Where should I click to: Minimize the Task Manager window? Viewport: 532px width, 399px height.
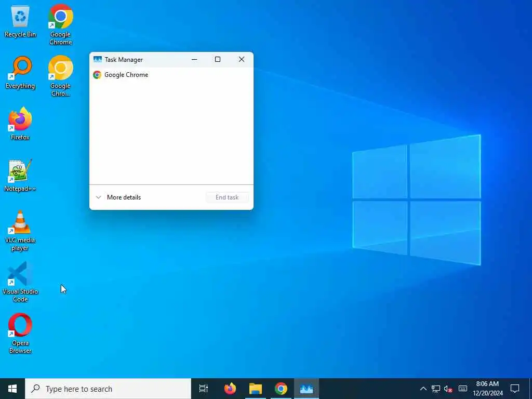194,59
